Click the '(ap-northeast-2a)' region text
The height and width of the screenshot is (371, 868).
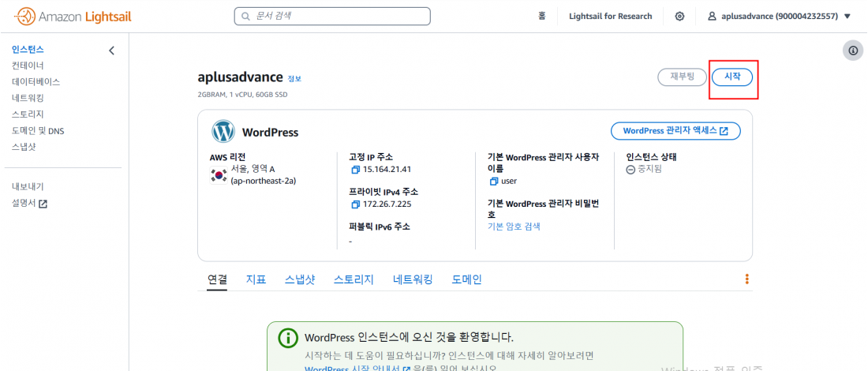pyautogui.click(x=264, y=181)
